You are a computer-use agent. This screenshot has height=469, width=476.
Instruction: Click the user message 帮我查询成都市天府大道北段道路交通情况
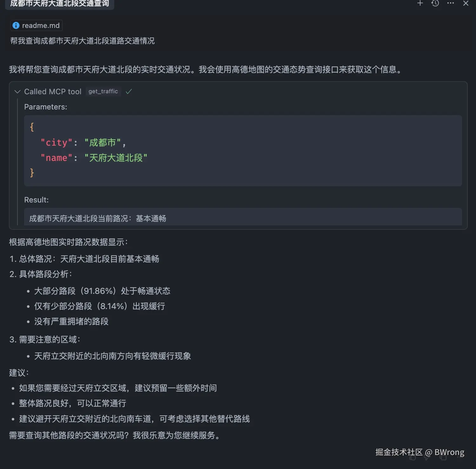click(83, 41)
